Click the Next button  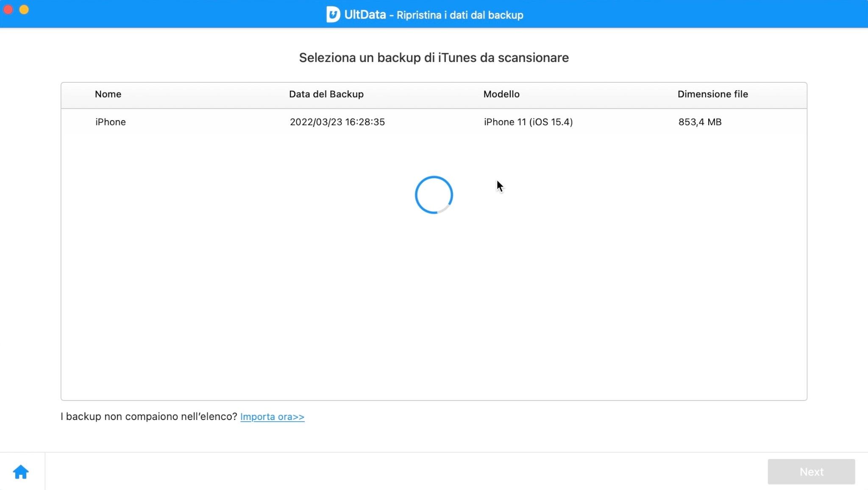(811, 472)
